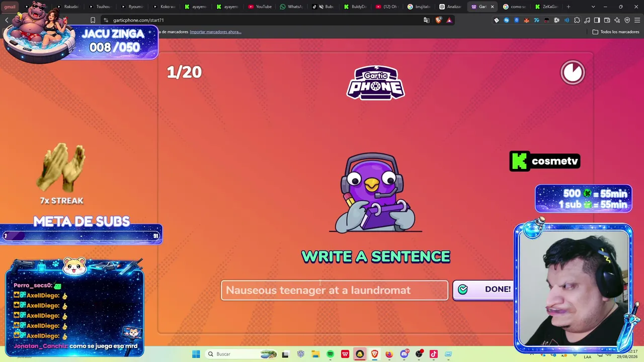
Task: Switch to the como se Google tab
Action: coord(515,7)
